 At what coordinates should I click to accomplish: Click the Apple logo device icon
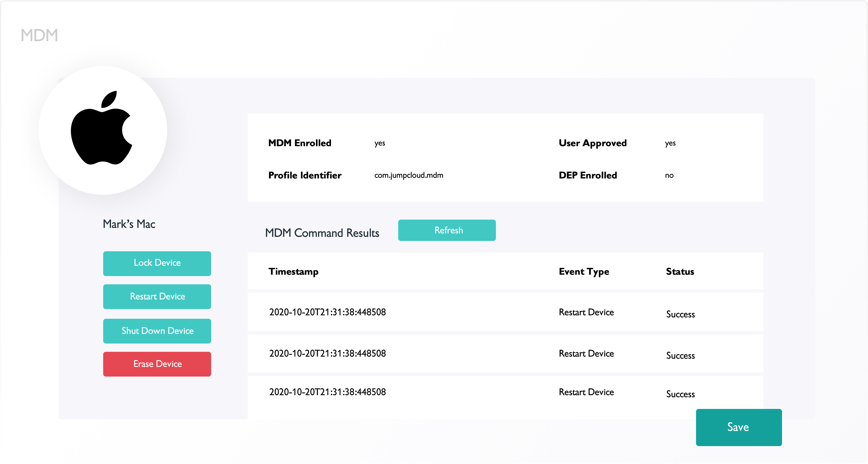102,129
